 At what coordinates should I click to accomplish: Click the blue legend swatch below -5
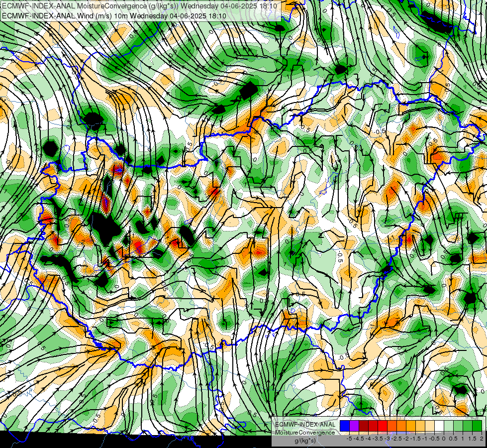click(345, 426)
